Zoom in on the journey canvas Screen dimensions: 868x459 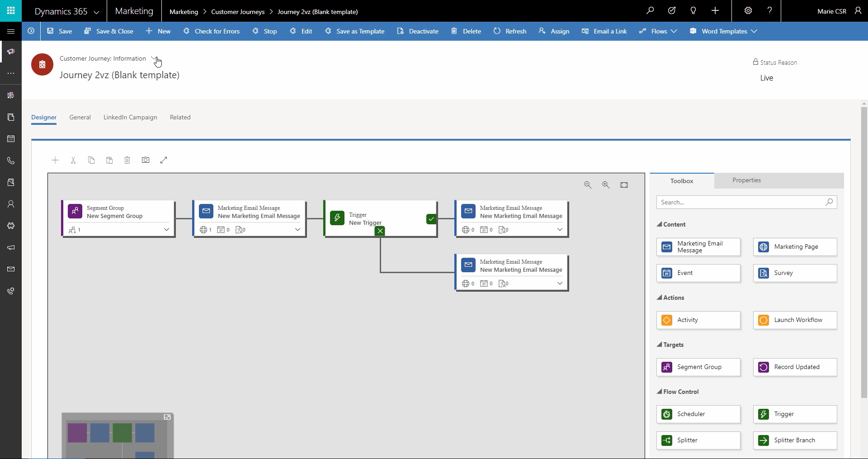pos(606,185)
